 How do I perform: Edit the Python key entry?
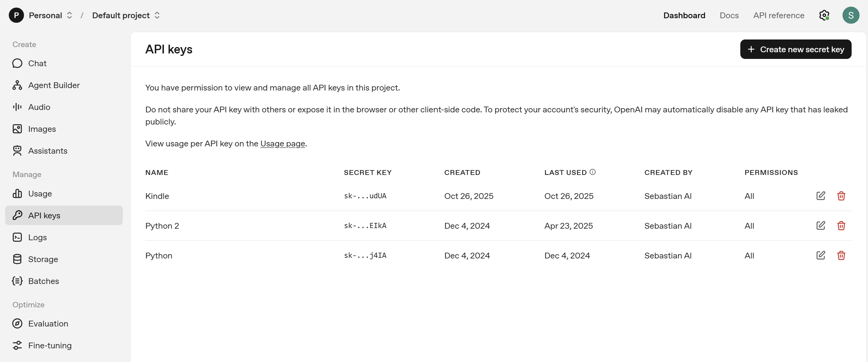[x=820, y=255]
